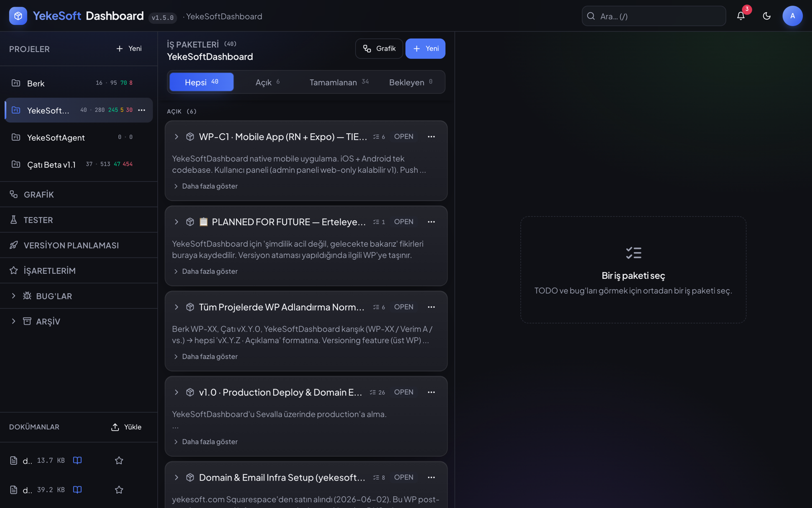The width and height of the screenshot is (812, 508).
Task: Open Tüm Projelerde WP Adlandırma options menu
Action: pos(431,307)
